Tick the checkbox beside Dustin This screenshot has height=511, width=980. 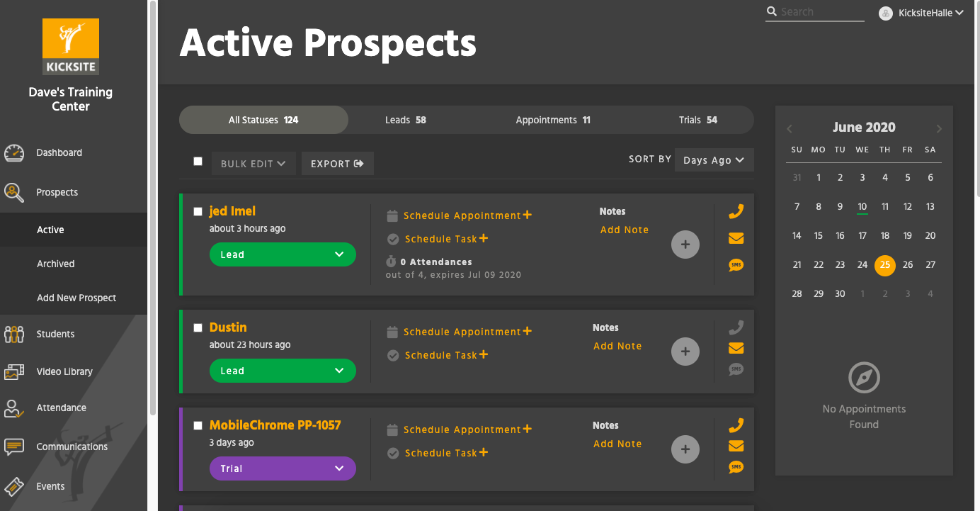pos(198,327)
